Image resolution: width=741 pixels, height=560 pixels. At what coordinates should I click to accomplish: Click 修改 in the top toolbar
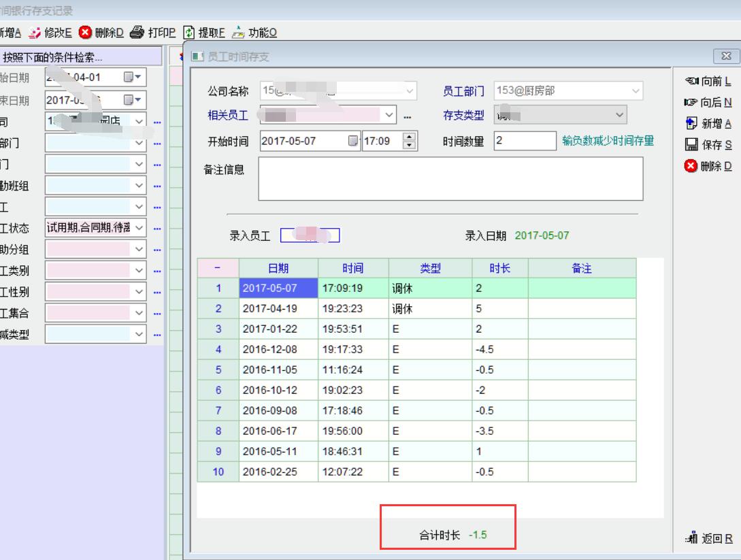52,32
